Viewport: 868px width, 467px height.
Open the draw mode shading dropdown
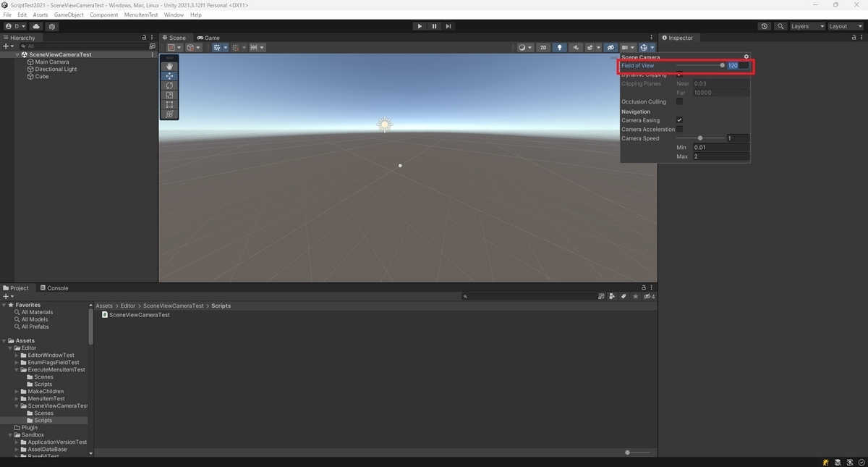tap(525, 48)
